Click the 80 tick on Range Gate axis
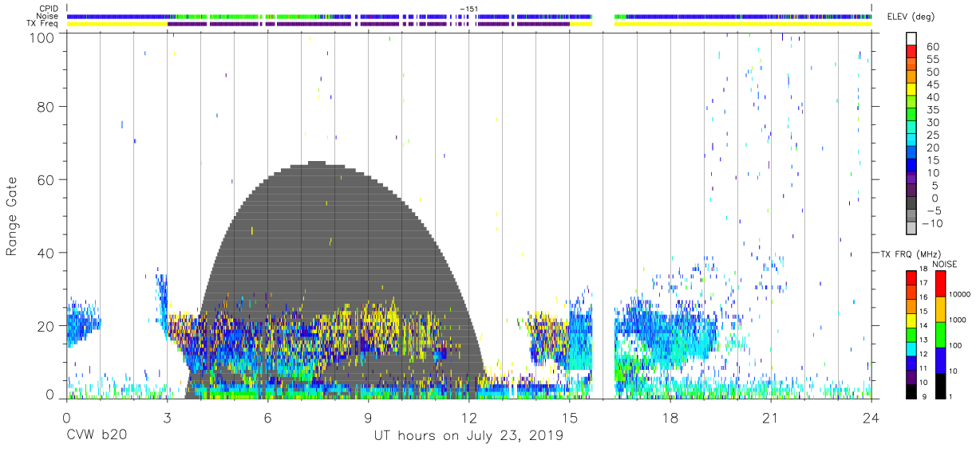 45,106
